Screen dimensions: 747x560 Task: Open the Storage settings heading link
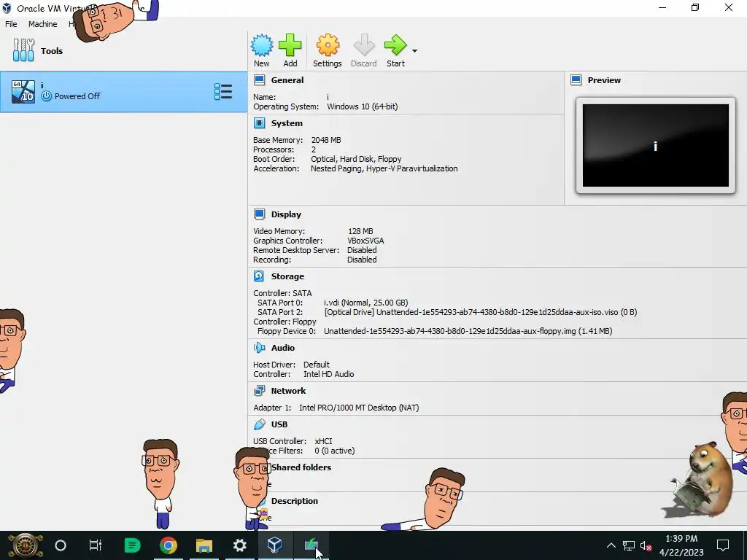point(287,276)
